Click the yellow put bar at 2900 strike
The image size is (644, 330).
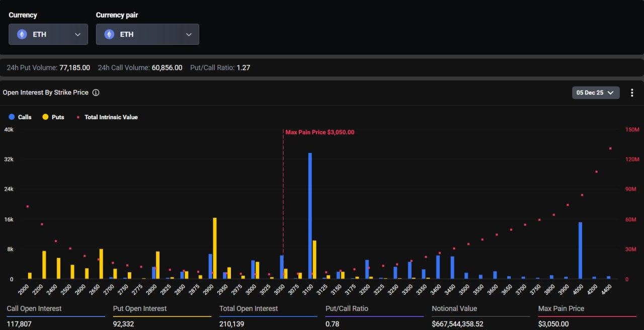215,249
